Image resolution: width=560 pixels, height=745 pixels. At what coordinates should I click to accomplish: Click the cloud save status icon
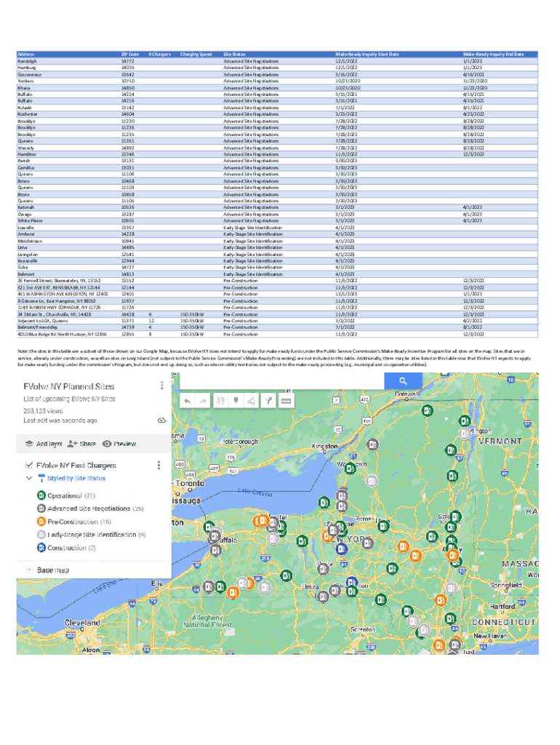tap(161, 421)
